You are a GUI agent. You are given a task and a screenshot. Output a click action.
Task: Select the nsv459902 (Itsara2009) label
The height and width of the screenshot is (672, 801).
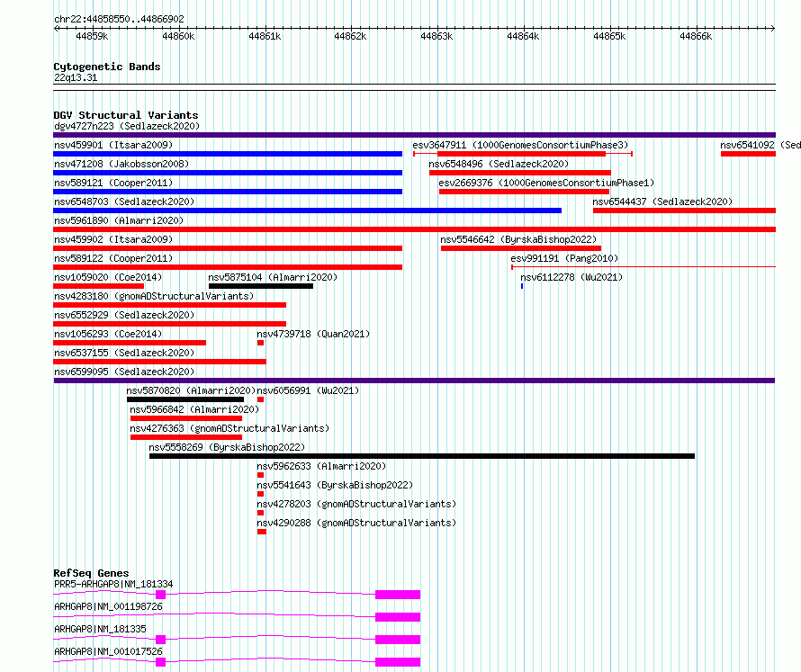(x=113, y=239)
